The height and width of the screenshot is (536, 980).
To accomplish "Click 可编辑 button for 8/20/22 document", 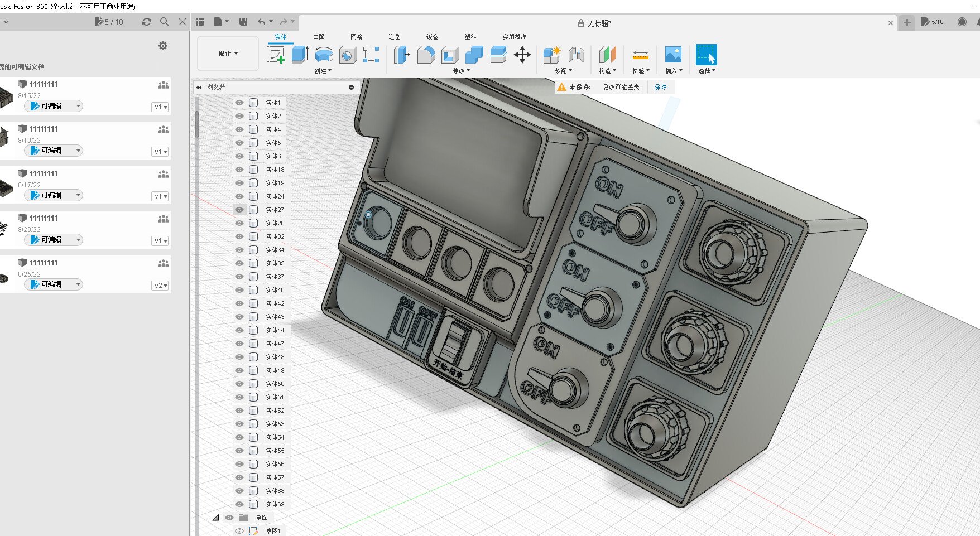I will (x=54, y=240).
